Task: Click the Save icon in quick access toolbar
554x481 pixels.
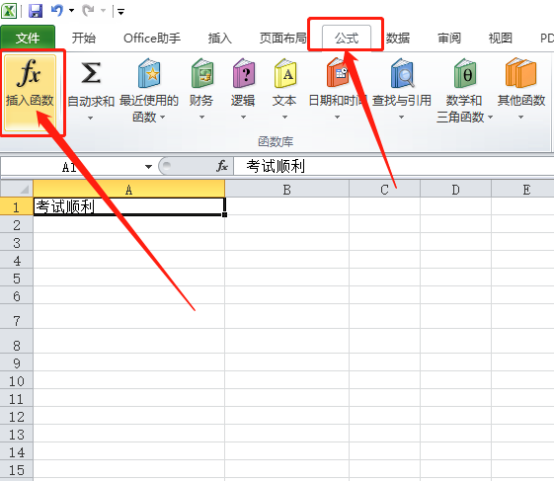Action: pyautogui.click(x=35, y=11)
